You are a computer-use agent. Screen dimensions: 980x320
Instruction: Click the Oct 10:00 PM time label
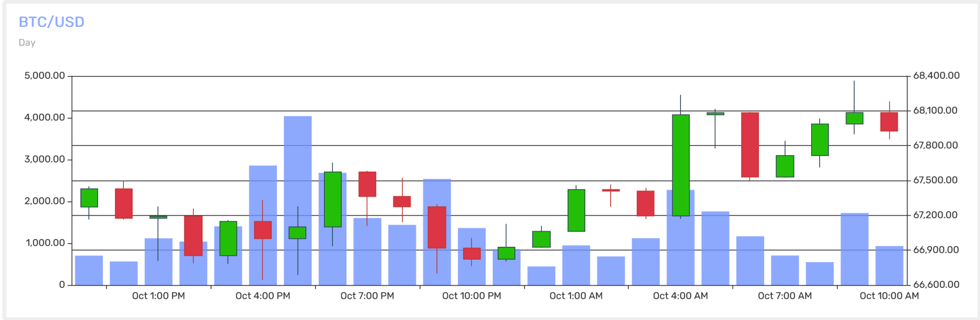pos(472,296)
